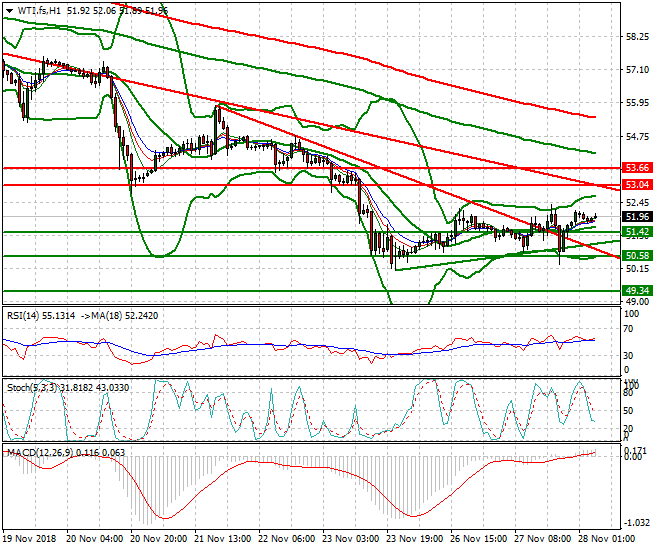Click the 58.25 price scale value
This screenshot has width=660, height=550.
637,37
